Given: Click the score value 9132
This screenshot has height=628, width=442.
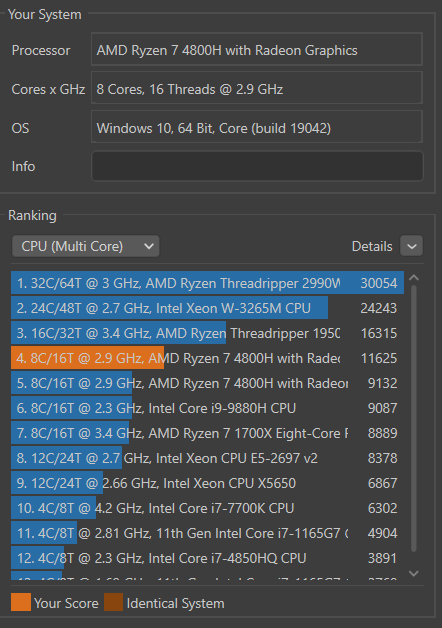Looking at the screenshot, I should click(382, 383).
